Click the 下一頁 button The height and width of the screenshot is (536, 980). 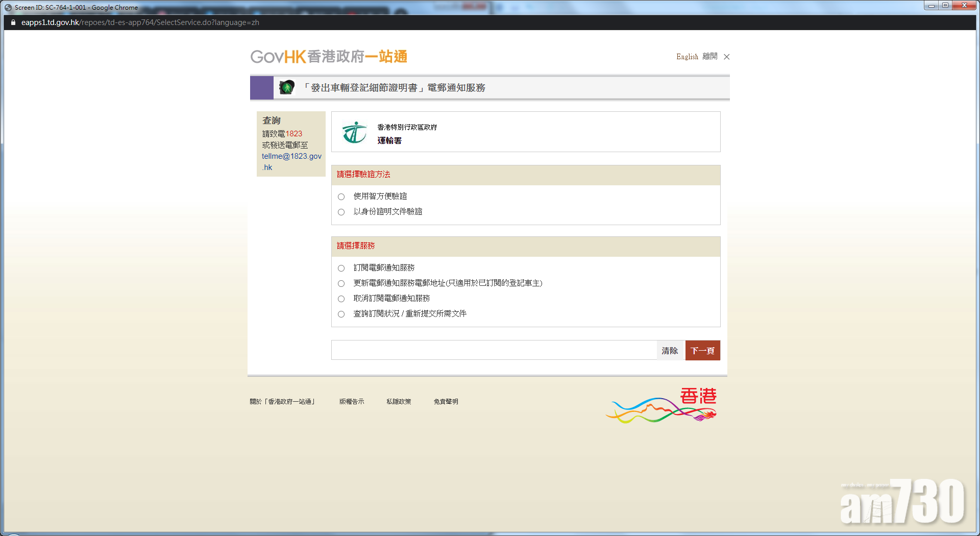(702, 350)
